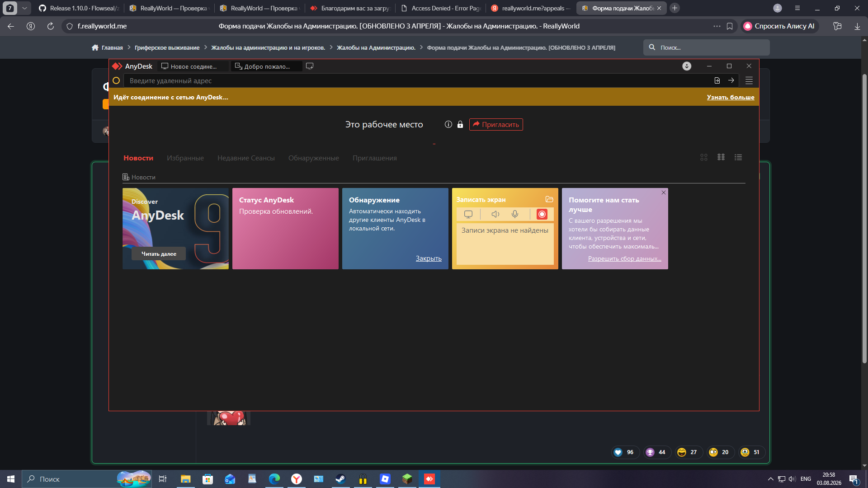Open the new session tab icon in AnyDesk
Viewport: 868px width, 488px height.
[310, 66]
